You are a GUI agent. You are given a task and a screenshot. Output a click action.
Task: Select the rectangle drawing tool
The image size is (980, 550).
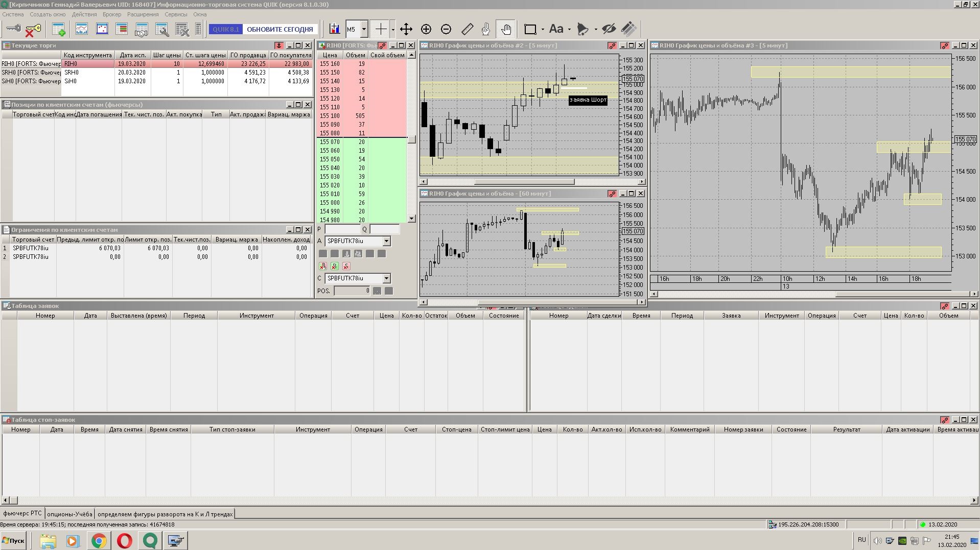click(530, 29)
